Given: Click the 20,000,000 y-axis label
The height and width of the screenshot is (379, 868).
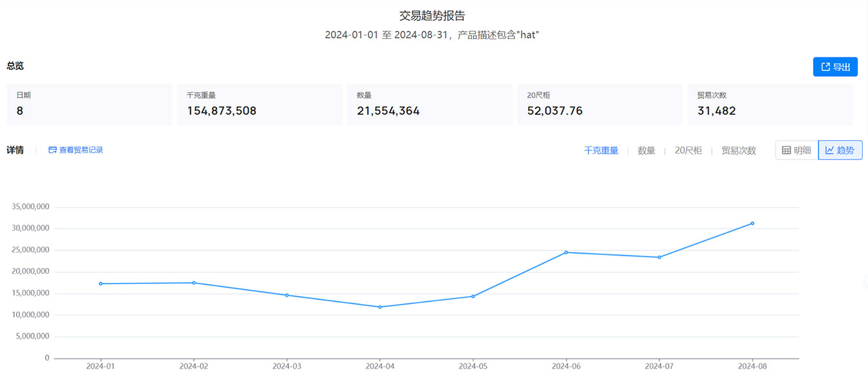Looking at the screenshot, I should [x=31, y=271].
